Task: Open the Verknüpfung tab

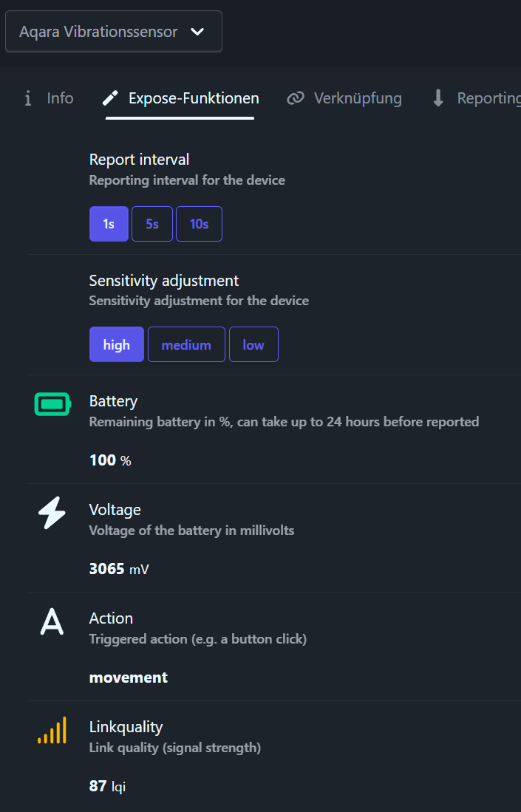Action: pos(358,98)
